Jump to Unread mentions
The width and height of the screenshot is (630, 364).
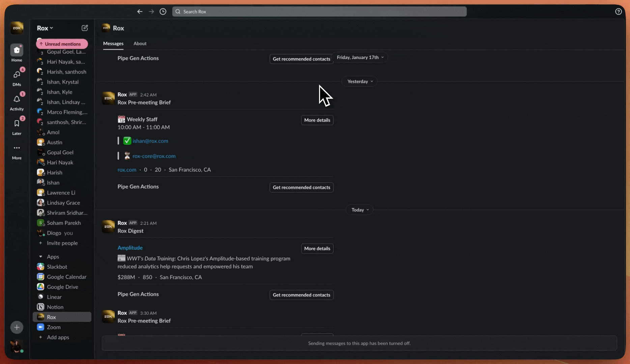pos(62,44)
